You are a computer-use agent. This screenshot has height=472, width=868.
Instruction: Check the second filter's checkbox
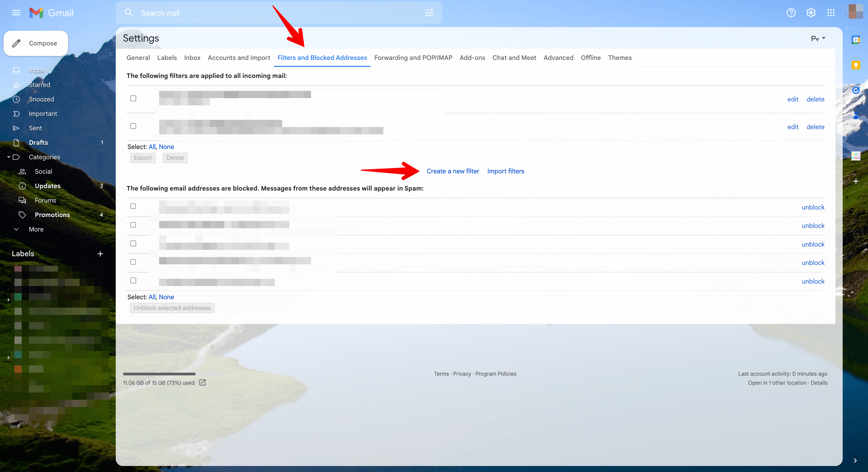click(133, 126)
